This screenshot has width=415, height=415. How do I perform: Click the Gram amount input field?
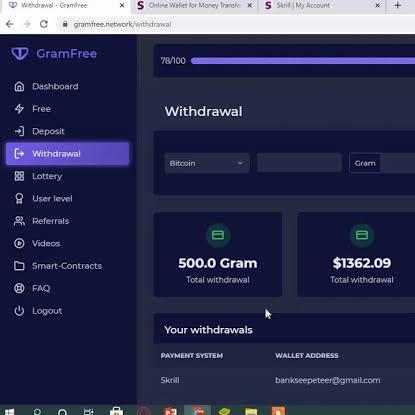[x=398, y=163]
